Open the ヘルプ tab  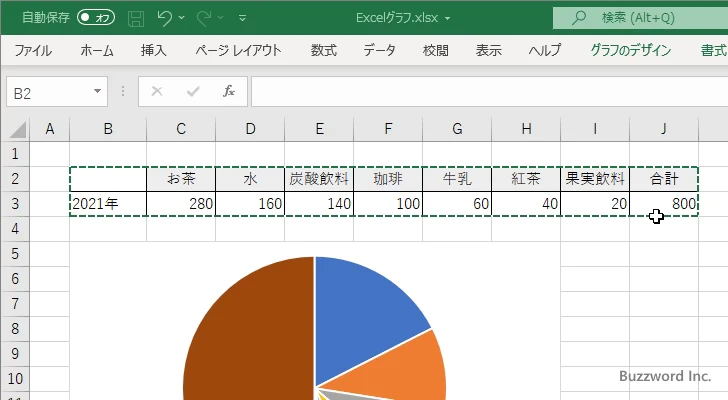pyautogui.click(x=545, y=50)
